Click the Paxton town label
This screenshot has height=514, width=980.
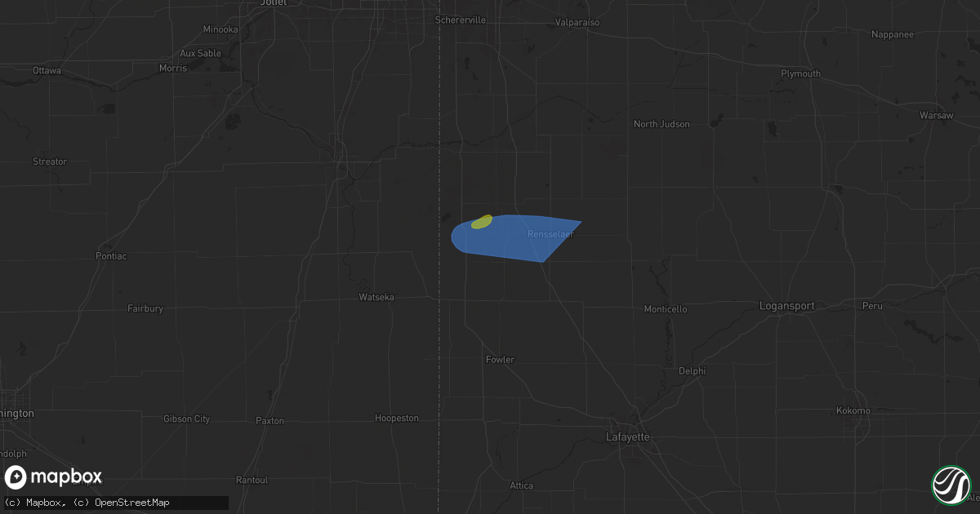click(269, 421)
